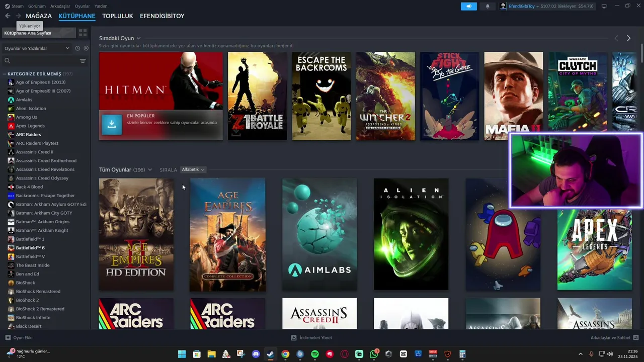
Task: Click Kütüphane Ana Sayfası button
Action: [x=39, y=33]
